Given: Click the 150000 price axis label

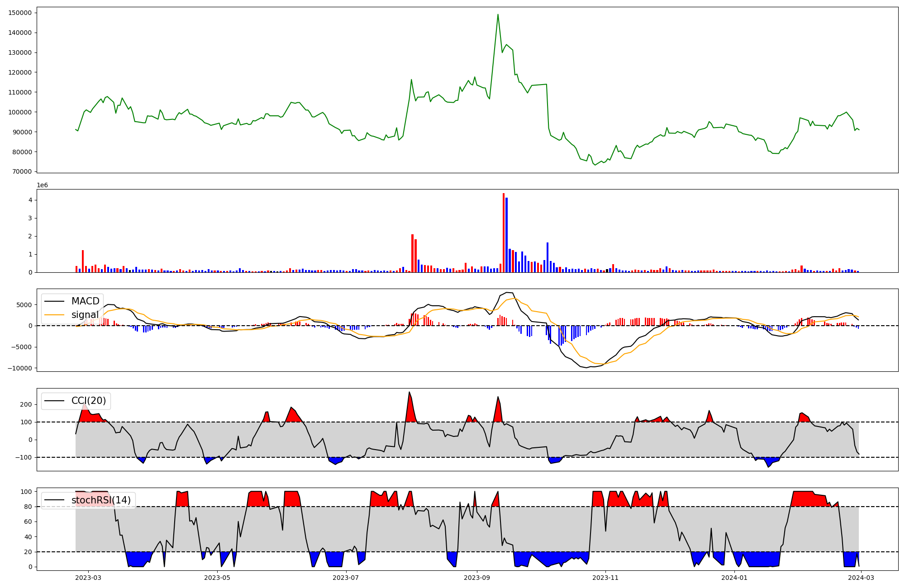Looking at the screenshot, I should click(19, 13).
